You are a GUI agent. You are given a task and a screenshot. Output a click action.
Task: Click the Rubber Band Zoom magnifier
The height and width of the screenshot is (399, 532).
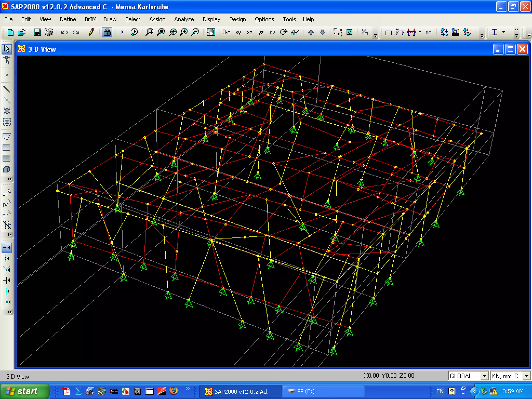pos(149,32)
